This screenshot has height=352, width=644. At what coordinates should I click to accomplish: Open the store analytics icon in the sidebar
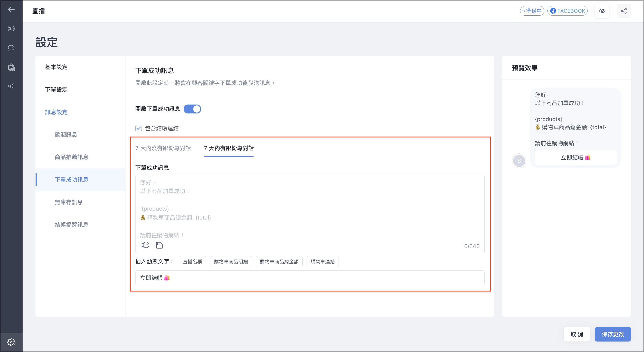pyautogui.click(x=11, y=67)
